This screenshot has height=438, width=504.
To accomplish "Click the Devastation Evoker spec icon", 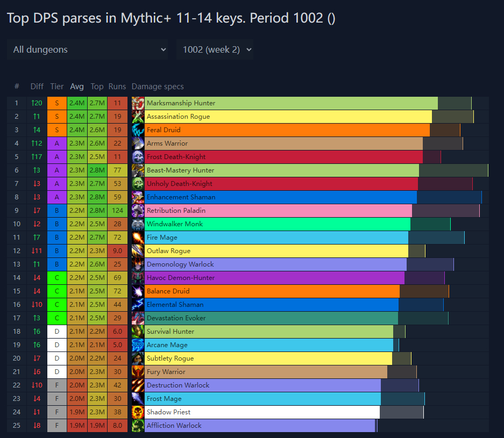I will (138, 318).
